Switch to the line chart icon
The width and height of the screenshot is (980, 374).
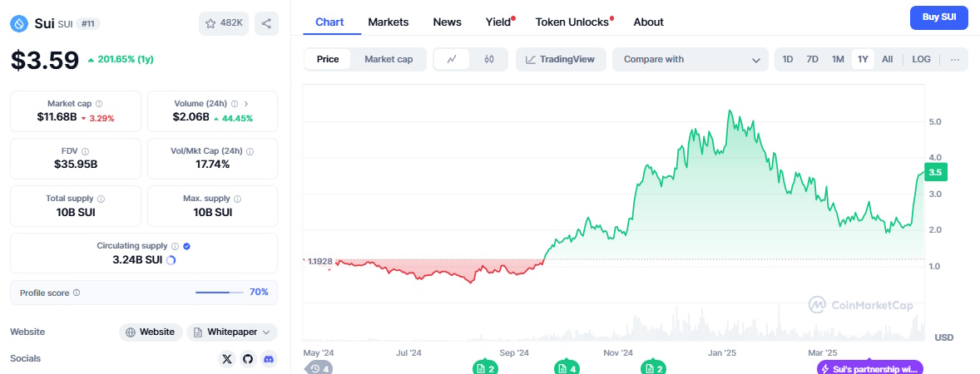coord(452,59)
